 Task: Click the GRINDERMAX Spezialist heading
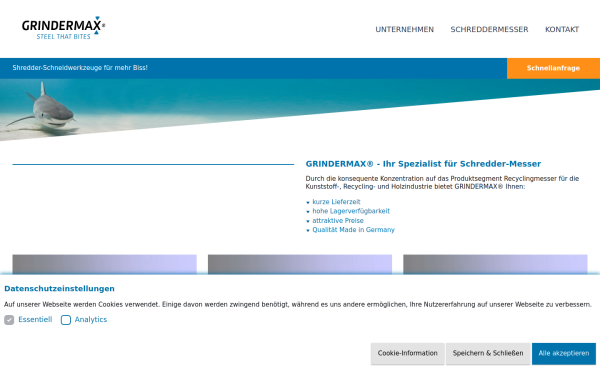423,164
